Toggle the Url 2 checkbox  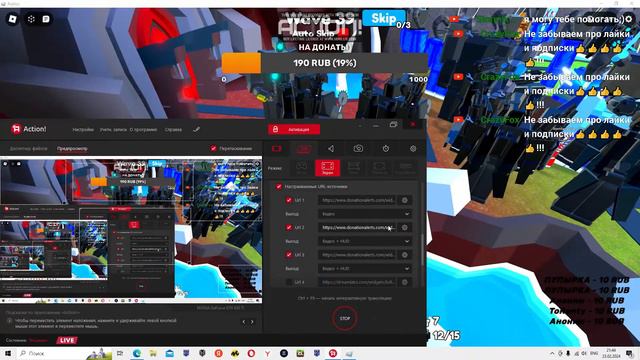(x=289, y=227)
